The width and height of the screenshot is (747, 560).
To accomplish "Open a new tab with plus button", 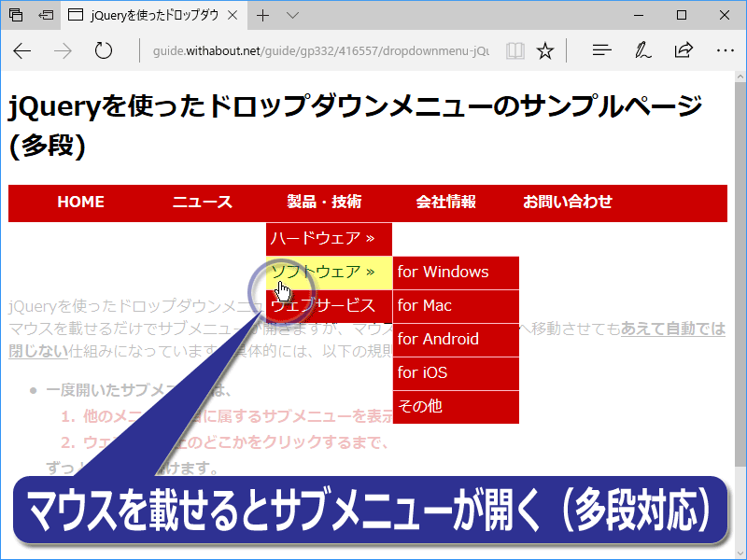I will [263, 15].
